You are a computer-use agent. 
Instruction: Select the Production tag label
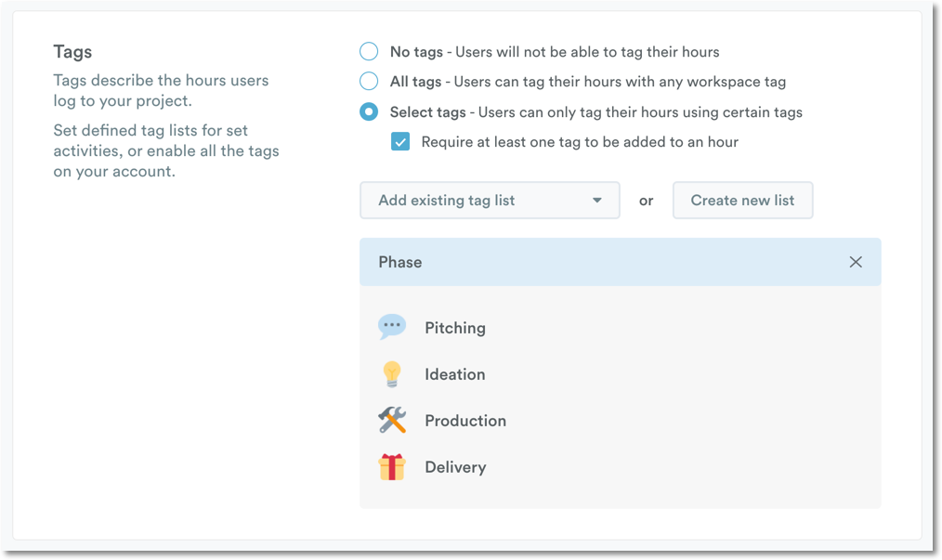coord(465,421)
